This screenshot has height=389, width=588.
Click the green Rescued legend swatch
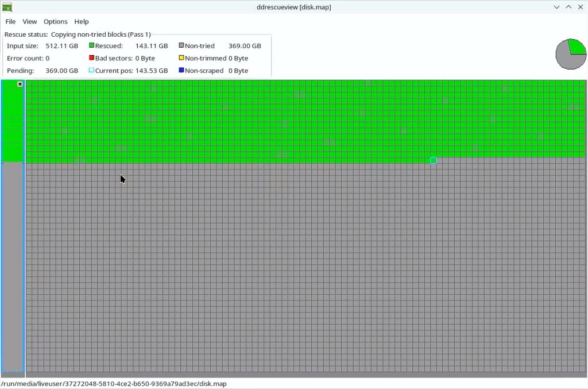click(x=91, y=45)
